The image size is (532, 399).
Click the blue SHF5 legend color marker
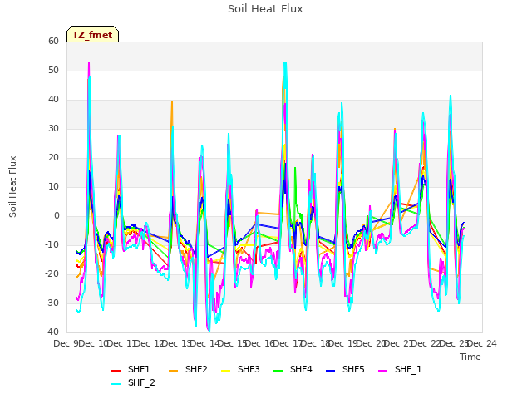click(x=331, y=371)
